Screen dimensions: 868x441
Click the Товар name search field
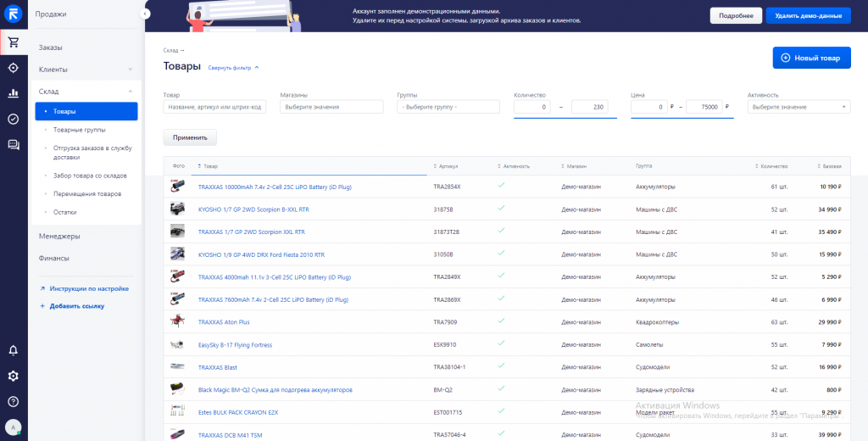click(214, 107)
